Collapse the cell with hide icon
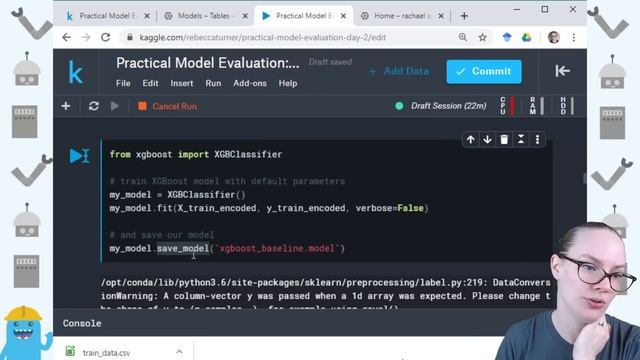This screenshot has height=360, width=640. point(521,140)
